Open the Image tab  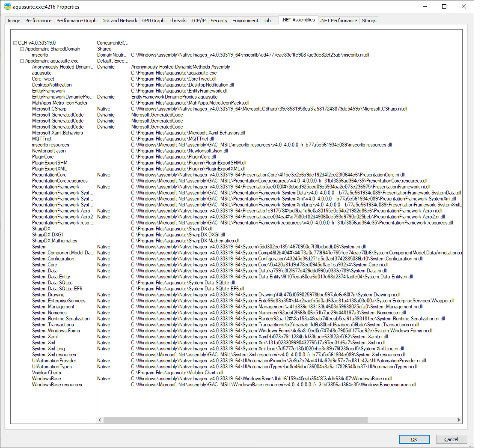click(x=14, y=21)
